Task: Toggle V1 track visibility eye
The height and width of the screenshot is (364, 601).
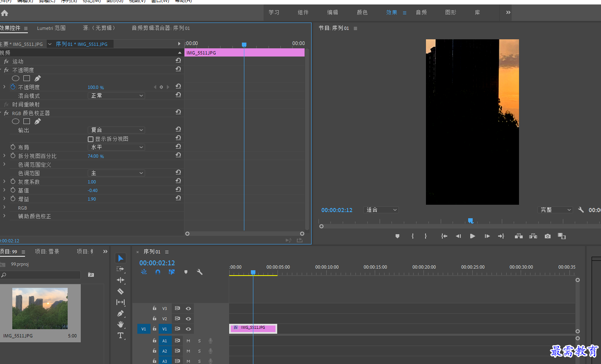Action: [x=189, y=329]
